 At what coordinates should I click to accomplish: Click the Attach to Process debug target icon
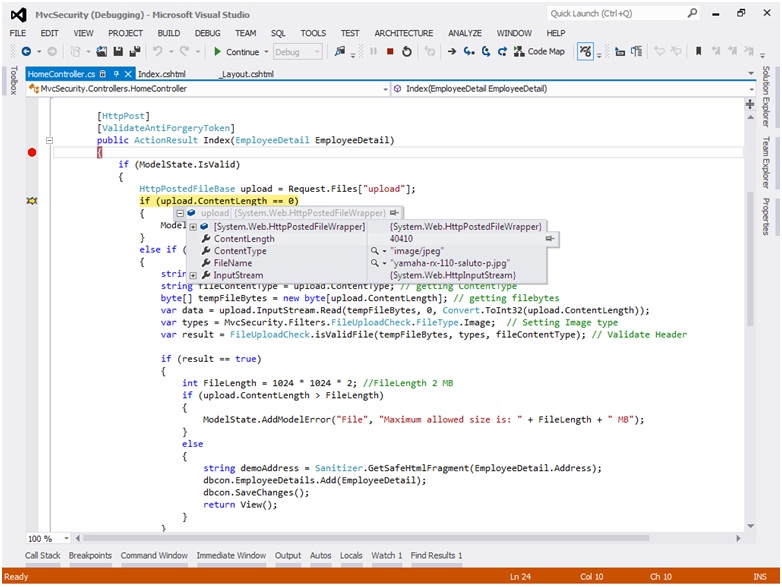point(340,51)
